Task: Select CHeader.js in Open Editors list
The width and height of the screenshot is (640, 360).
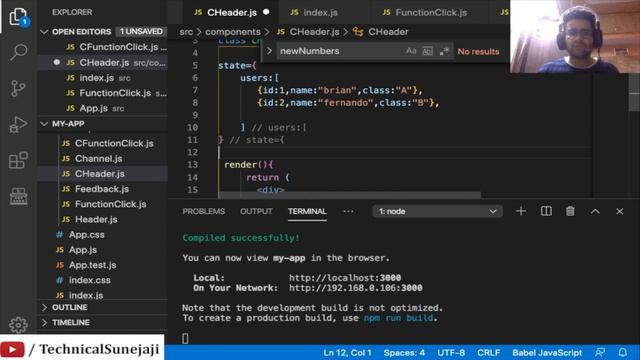Action: click(x=103, y=62)
